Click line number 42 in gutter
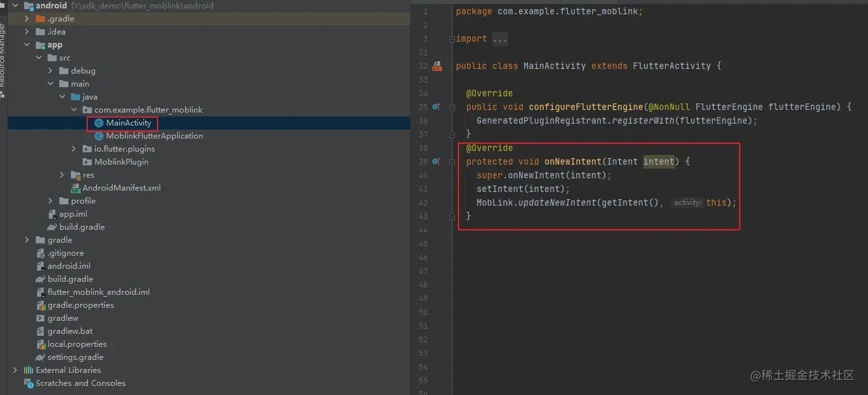The width and height of the screenshot is (868, 395). [423, 203]
